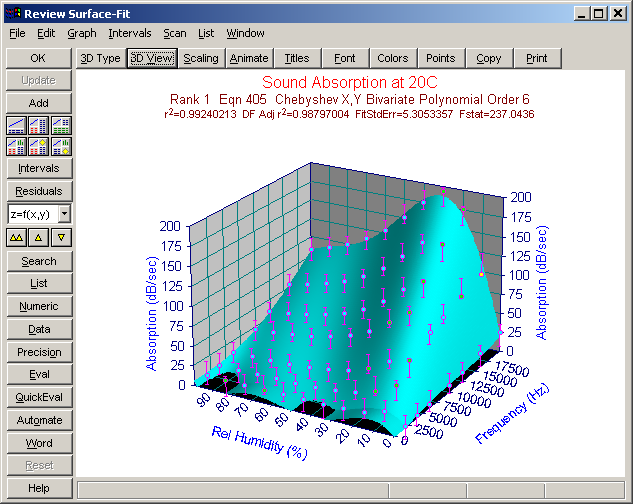Screen dimensions: 633x504
Task: Click the Automate button
Action: point(39,420)
